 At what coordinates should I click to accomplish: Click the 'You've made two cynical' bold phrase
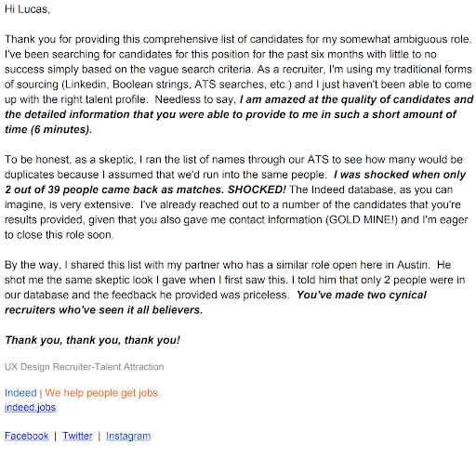pos(362,294)
